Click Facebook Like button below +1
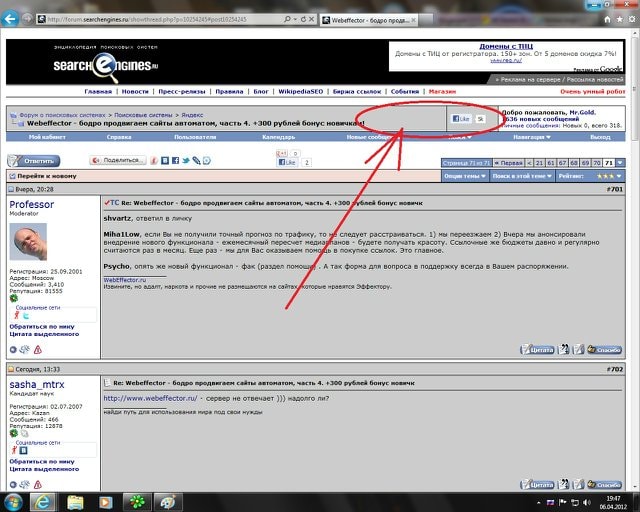This screenshot has width=640, height=512. (x=287, y=163)
